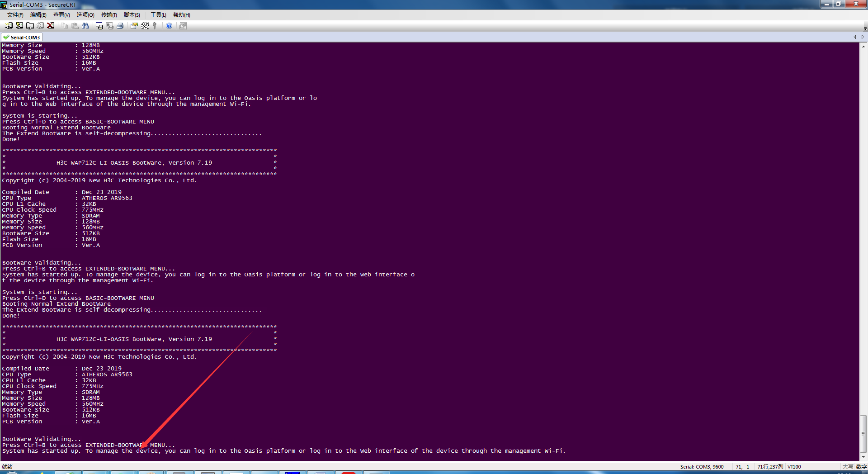
Task: Open the 工具(L) menu
Action: (158, 15)
